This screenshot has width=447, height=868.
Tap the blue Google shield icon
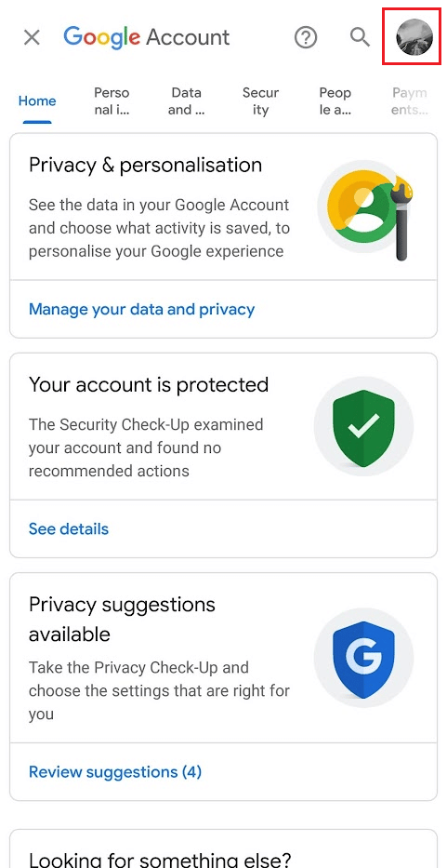pyautogui.click(x=363, y=659)
